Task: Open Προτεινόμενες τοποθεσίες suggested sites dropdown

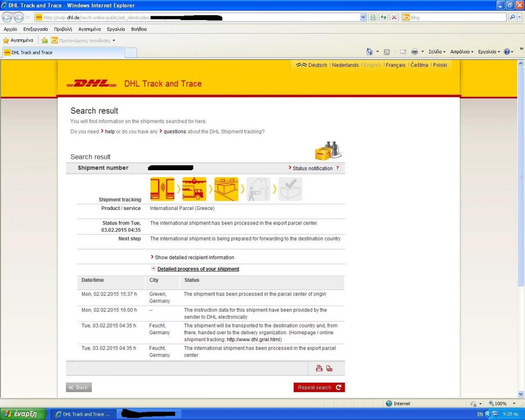Action: pyautogui.click(x=82, y=41)
